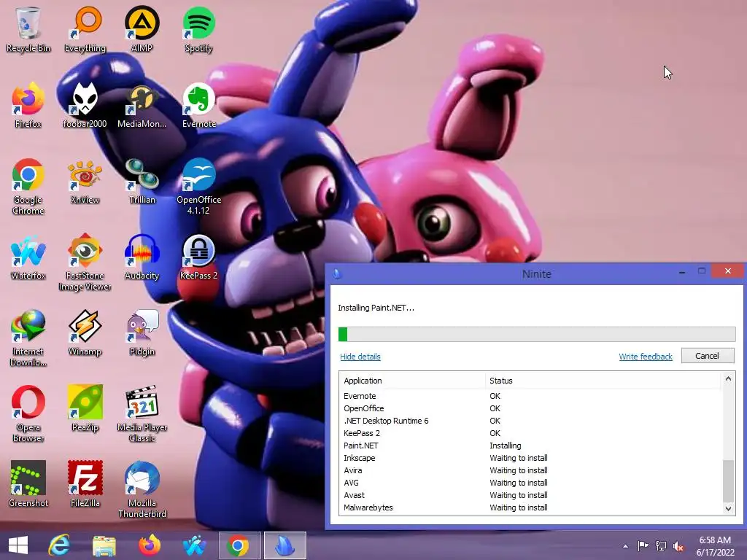Click the Ninite installation progress bar
The width and height of the screenshot is (747, 560).
(537, 334)
